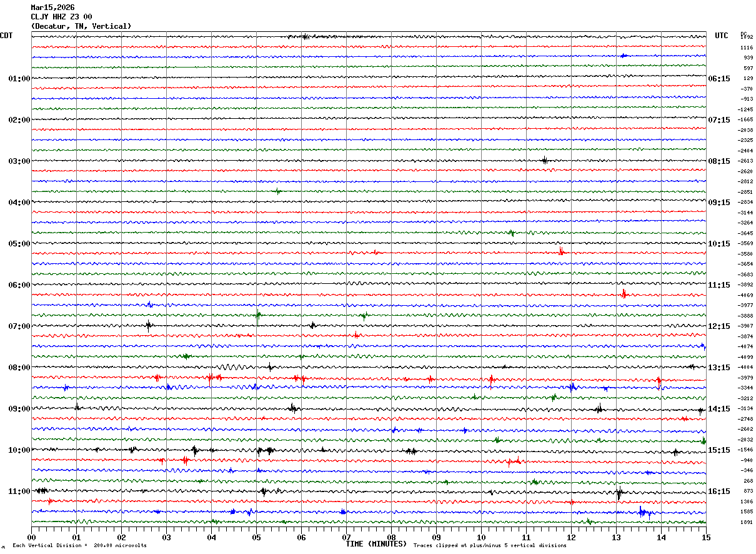The image size is (756, 554).
Task: Click the '11:15' UTC time label
Action: click(x=719, y=285)
